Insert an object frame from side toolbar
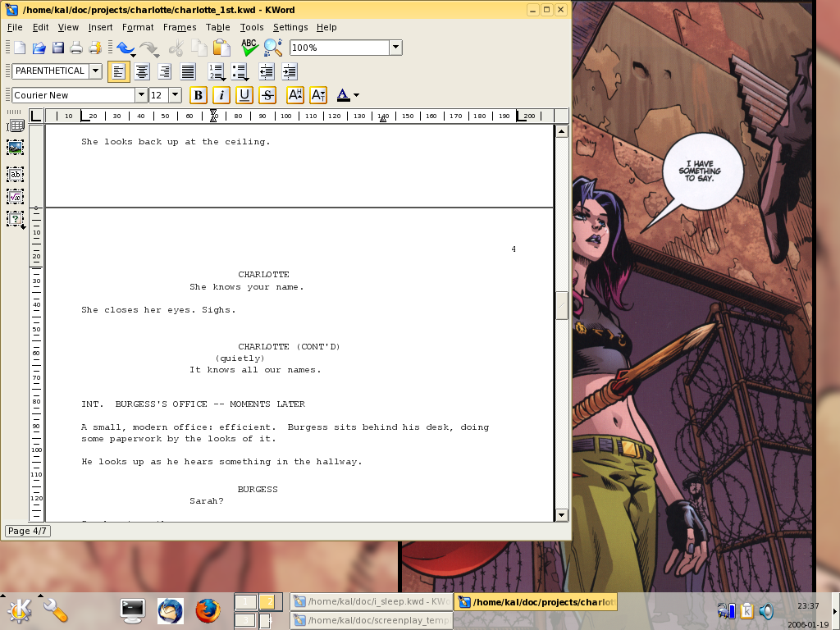Viewport: 840px width, 630px height. point(15,219)
